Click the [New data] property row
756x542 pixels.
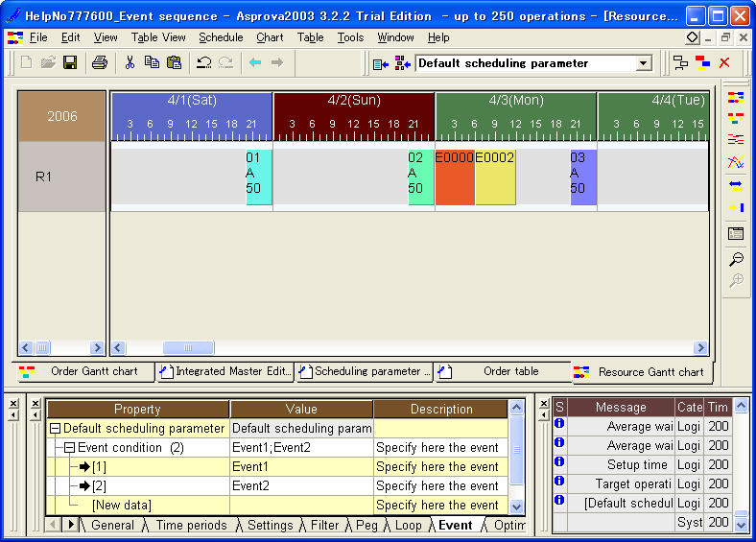[x=276, y=506]
